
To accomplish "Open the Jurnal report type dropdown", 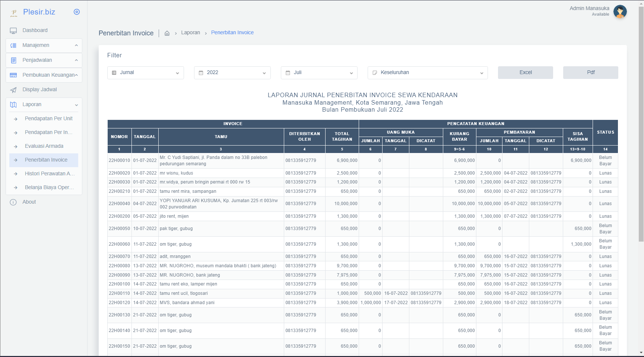I will pos(145,73).
